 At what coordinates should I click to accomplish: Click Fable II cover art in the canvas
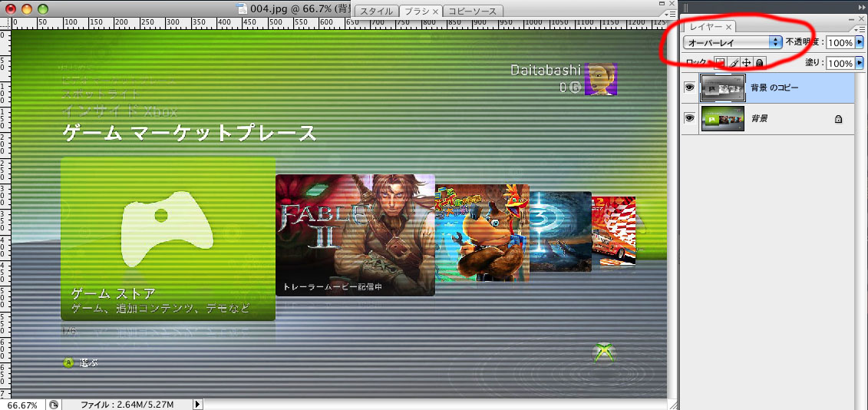click(x=355, y=235)
